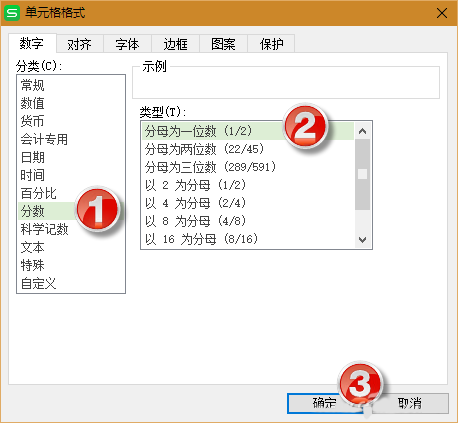The image size is (458, 423).
Task: Choose 特殊 category
Action: pyautogui.click(x=71, y=265)
